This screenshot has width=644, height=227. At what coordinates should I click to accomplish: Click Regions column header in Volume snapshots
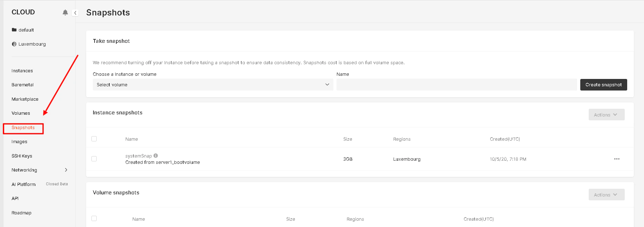[x=355, y=219]
